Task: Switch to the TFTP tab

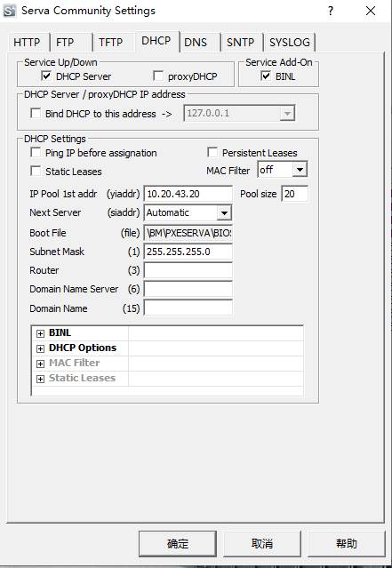Action: click(110, 43)
